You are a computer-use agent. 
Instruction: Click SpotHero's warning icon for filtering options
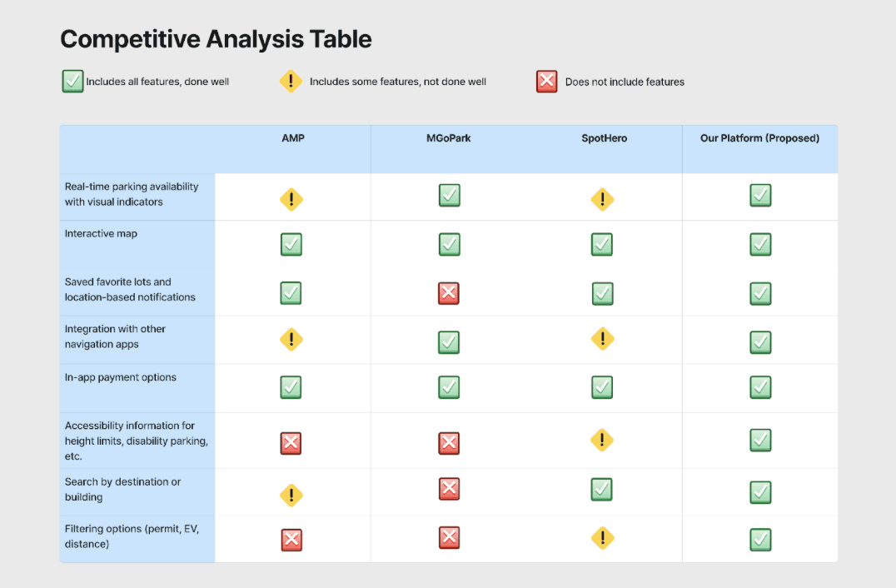pyautogui.click(x=602, y=538)
